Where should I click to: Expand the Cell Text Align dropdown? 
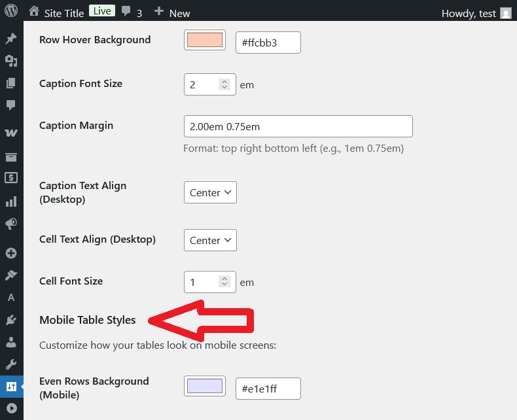point(210,240)
